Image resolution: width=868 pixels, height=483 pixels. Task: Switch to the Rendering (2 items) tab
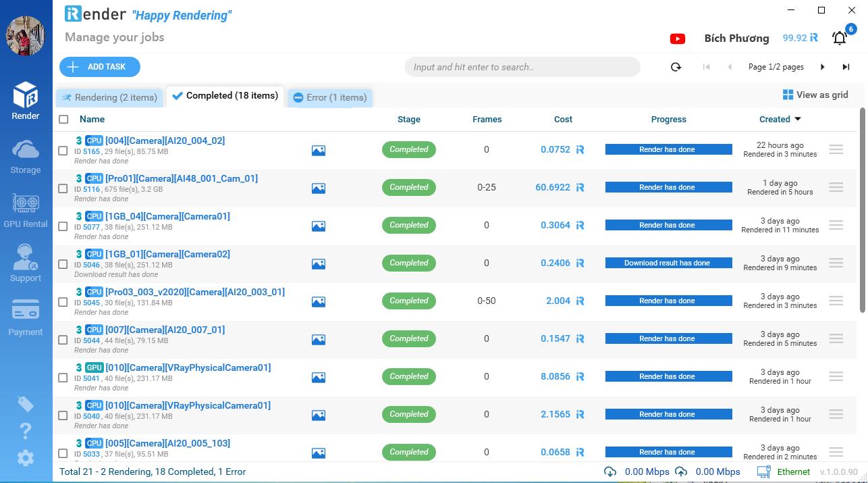click(110, 97)
